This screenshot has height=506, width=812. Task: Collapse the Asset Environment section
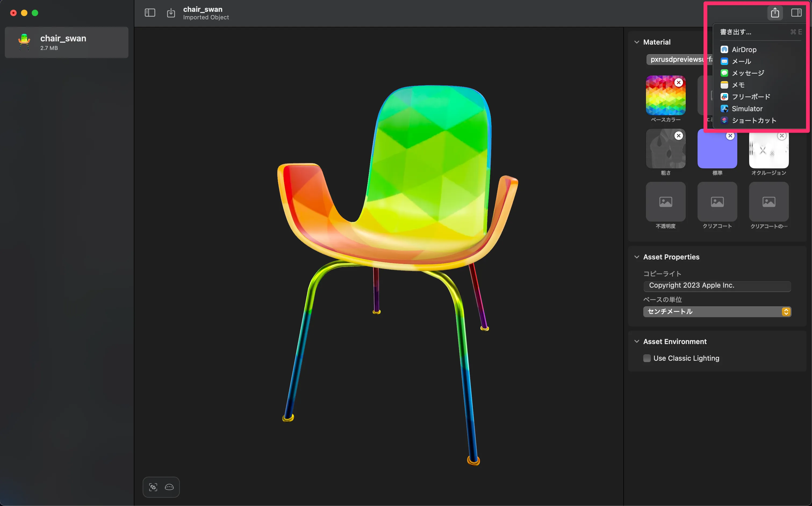(x=636, y=341)
